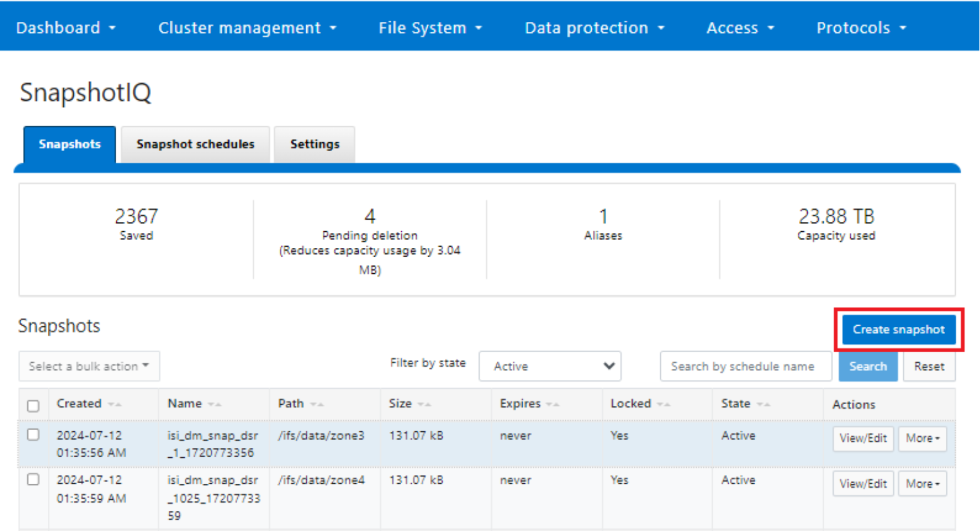Switch to the Snapshots tab
This screenshot has width=980, height=531.
pyautogui.click(x=70, y=145)
